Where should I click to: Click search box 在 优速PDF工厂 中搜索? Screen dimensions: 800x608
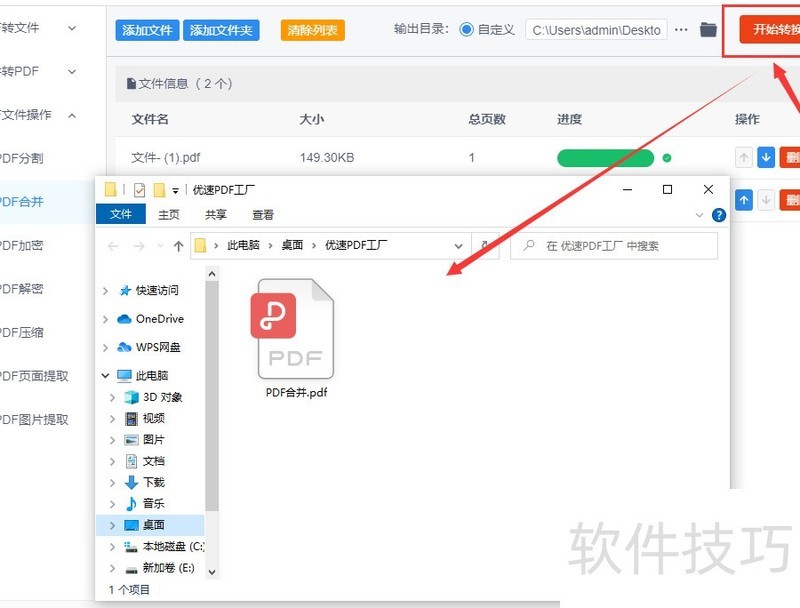point(614,246)
